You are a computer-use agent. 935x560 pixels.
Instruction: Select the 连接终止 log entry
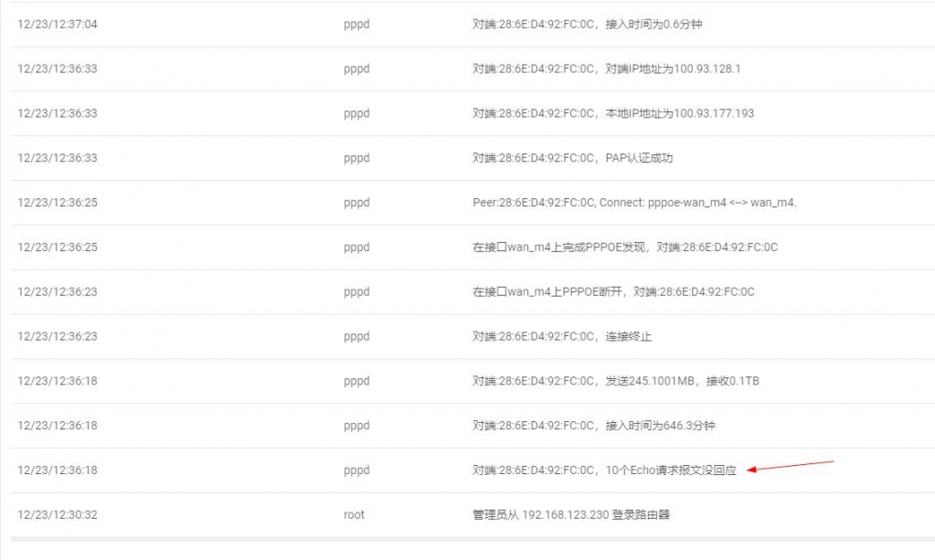[x=561, y=337]
